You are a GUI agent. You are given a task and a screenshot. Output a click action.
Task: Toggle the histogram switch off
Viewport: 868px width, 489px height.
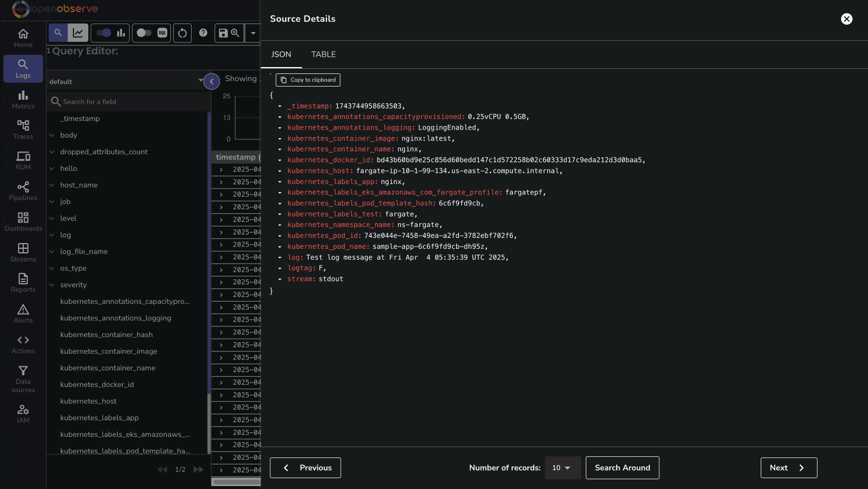click(x=104, y=33)
